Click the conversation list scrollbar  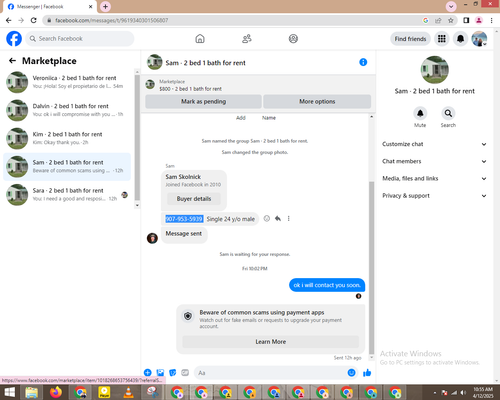[x=137, y=138]
